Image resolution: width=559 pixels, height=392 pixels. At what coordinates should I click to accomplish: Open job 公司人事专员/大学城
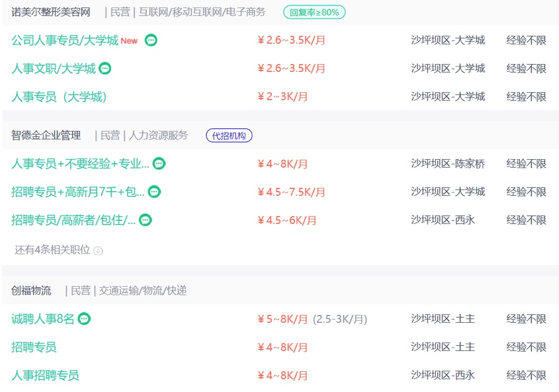coord(65,40)
